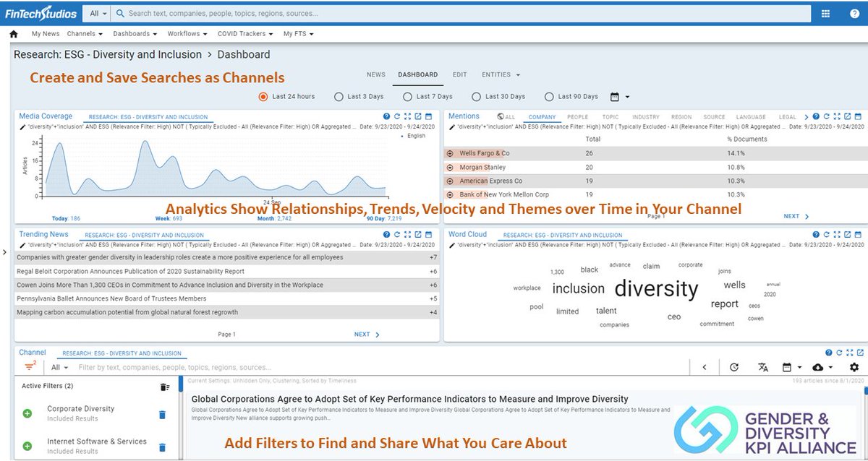Screen dimensions: 868x461
Task: Select Last 24 hours radio button
Action: (263, 96)
